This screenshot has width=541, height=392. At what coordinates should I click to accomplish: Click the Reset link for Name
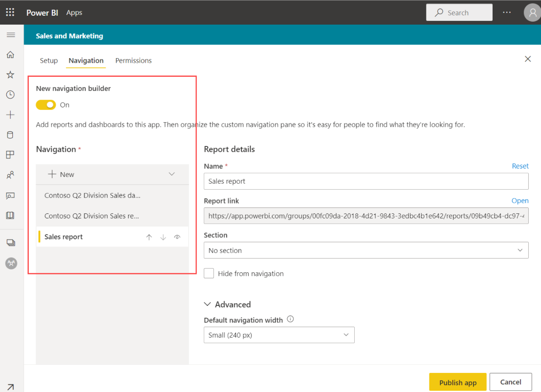point(520,166)
